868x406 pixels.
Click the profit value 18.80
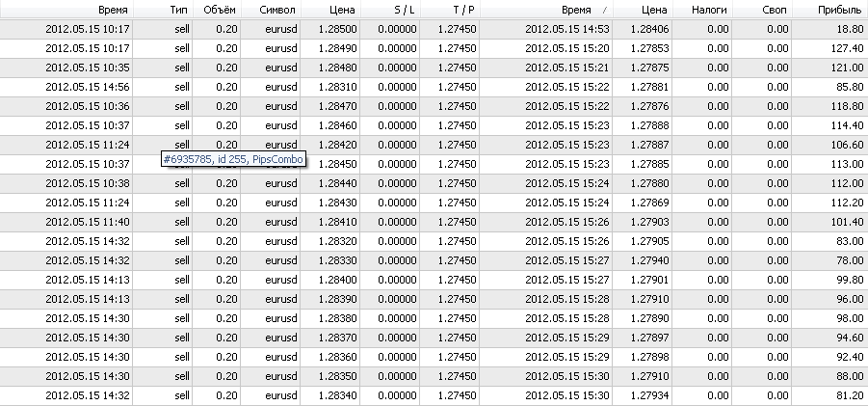(x=851, y=29)
